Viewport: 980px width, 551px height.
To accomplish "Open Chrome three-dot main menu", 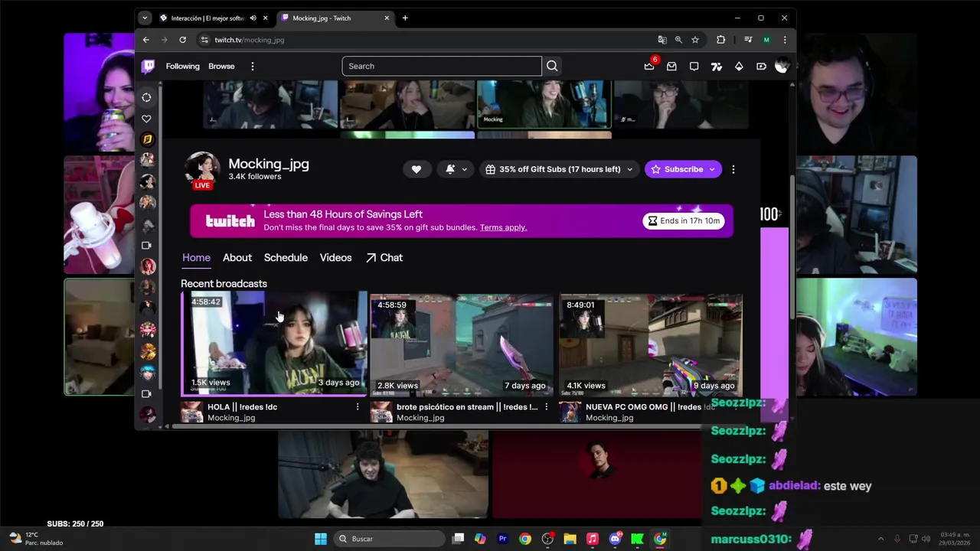I will click(x=785, y=40).
